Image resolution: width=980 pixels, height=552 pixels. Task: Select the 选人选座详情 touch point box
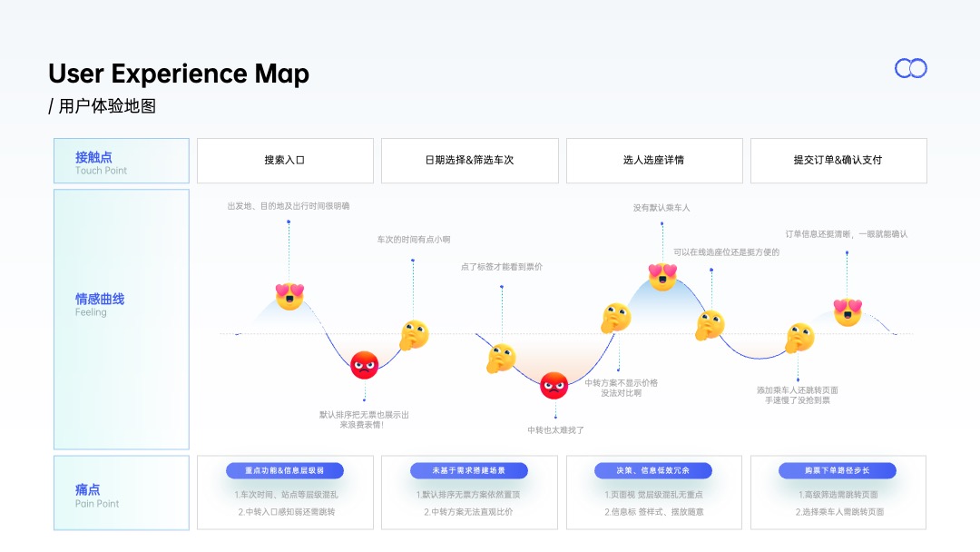coord(654,161)
